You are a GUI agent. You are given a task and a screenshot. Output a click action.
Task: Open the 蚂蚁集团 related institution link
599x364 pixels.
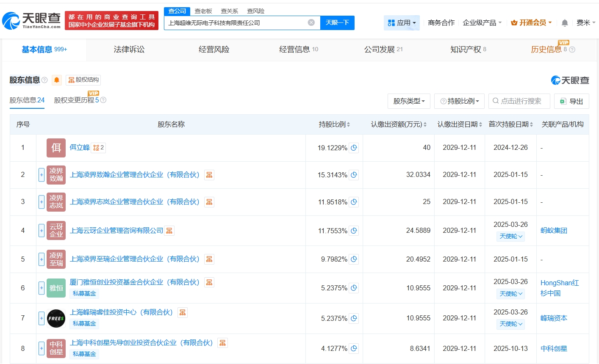click(554, 231)
